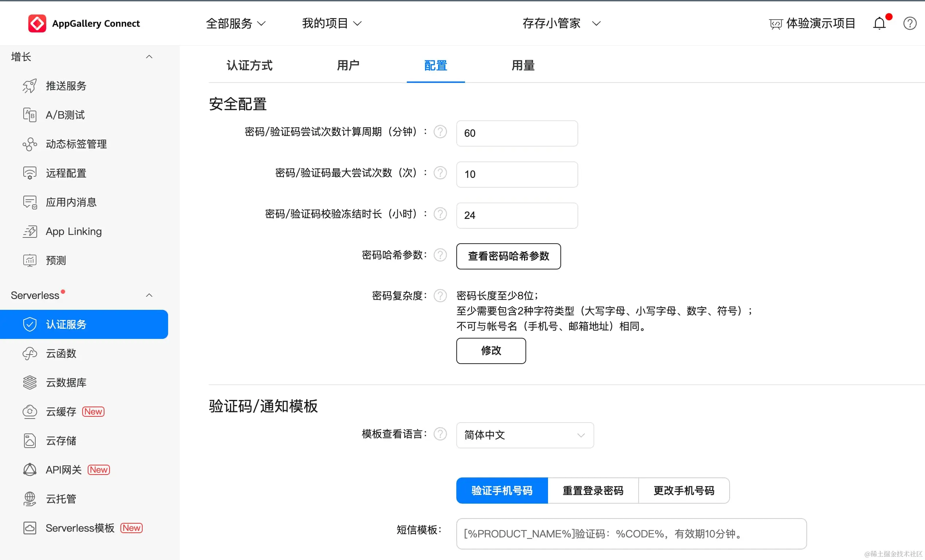Open 云数据库 database stack icon
925x560 pixels.
(x=30, y=383)
